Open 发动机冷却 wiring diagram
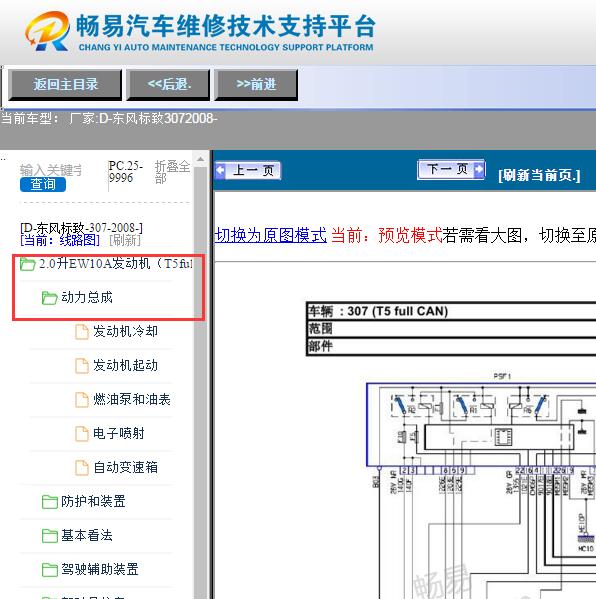Viewport: 596px width, 599px height. 126,331
